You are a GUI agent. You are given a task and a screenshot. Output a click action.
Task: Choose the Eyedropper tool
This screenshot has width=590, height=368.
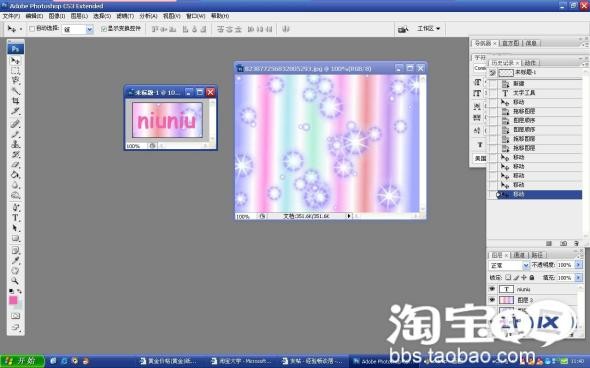point(15,260)
